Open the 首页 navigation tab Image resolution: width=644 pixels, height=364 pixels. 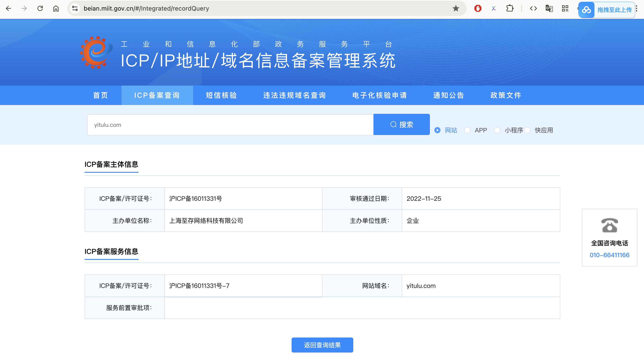[100, 95]
